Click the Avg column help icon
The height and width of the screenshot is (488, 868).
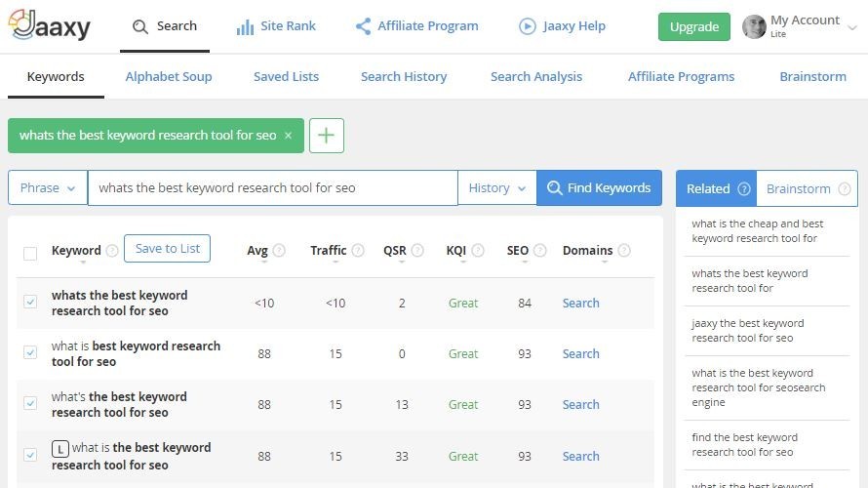(279, 251)
